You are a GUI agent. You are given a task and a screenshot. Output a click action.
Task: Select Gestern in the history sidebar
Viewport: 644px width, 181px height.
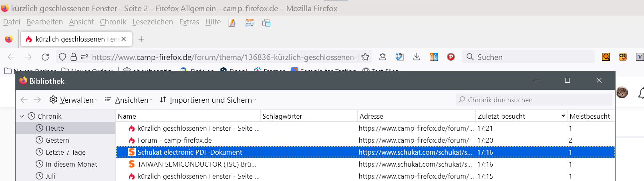click(57, 140)
